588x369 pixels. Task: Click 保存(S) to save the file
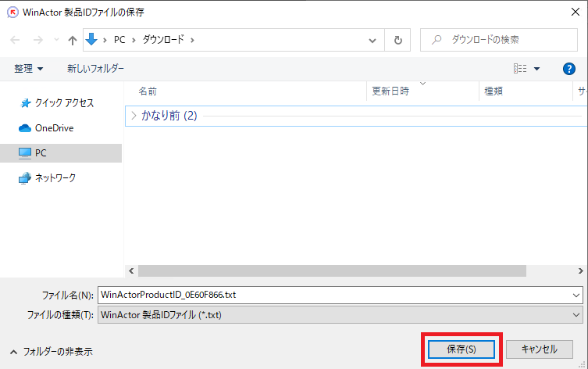(461, 349)
